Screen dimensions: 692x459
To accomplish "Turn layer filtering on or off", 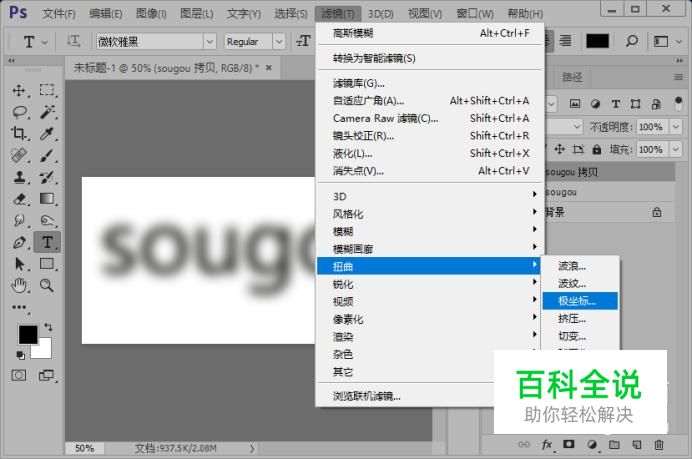I will click(x=678, y=104).
